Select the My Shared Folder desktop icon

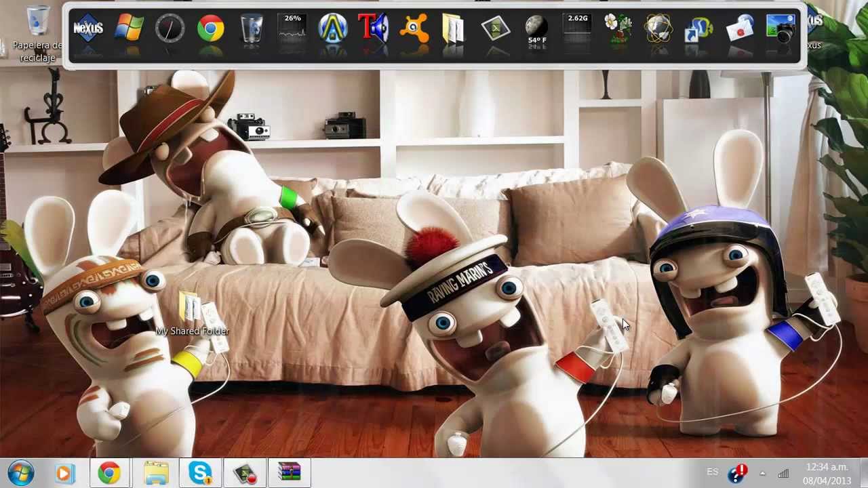click(x=193, y=313)
